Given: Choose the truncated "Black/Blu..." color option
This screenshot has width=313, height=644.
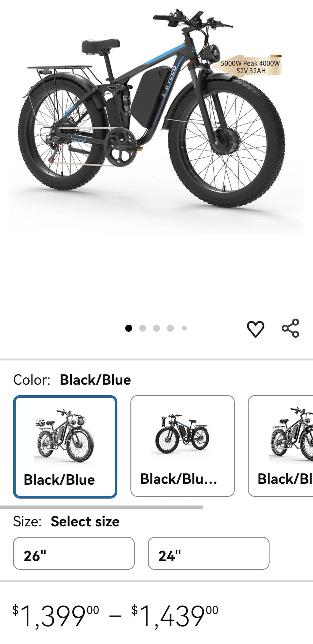Looking at the screenshot, I should click(182, 446).
